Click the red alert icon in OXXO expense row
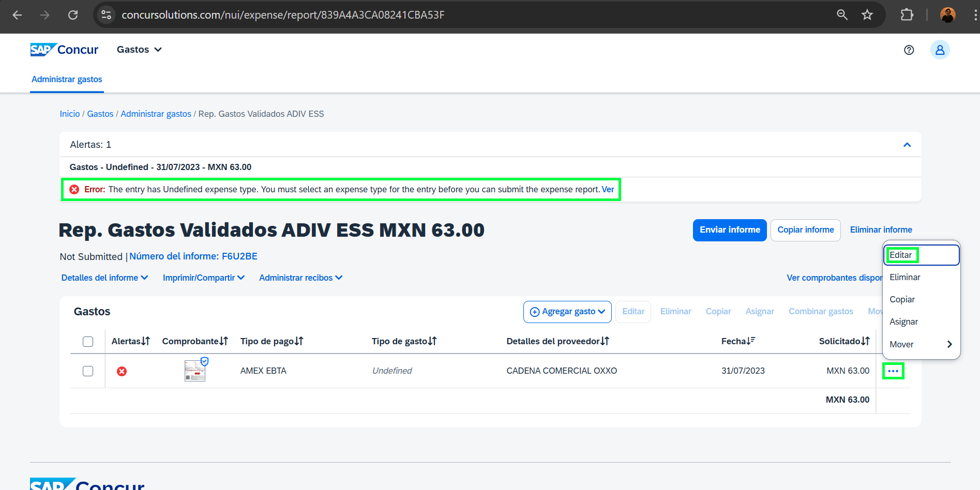The width and height of the screenshot is (980, 490). click(122, 371)
